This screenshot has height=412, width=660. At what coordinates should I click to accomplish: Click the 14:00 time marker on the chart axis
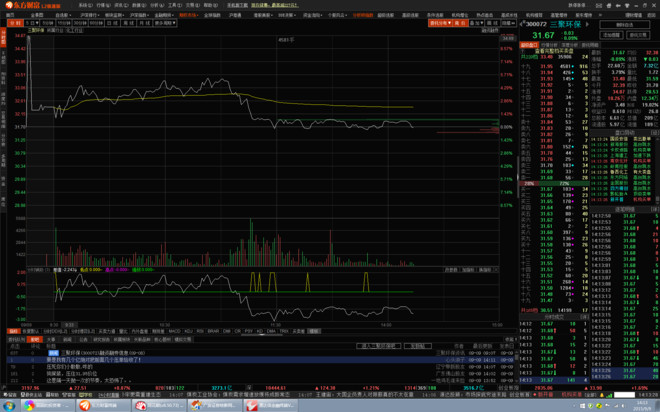tap(386, 325)
